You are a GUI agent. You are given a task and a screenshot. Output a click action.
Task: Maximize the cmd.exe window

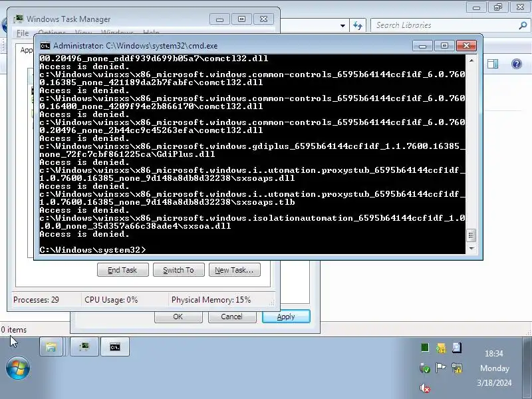(444, 46)
